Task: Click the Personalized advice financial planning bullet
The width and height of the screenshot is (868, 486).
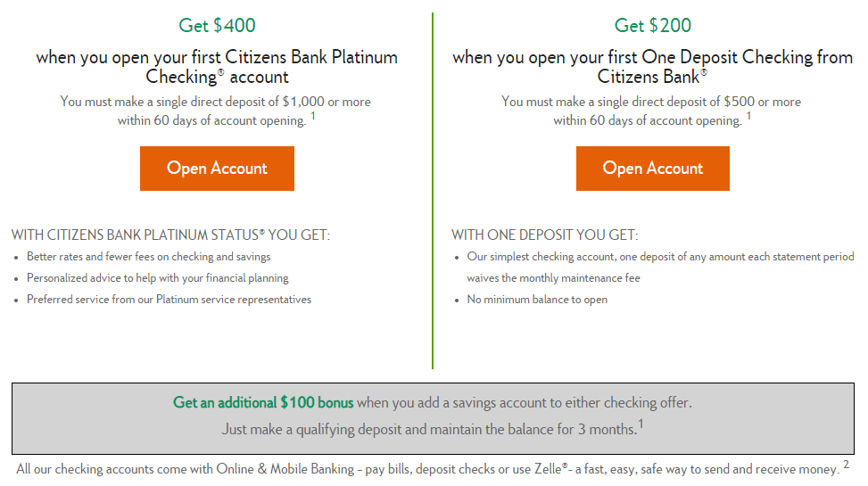Action: (x=158, y=278)
